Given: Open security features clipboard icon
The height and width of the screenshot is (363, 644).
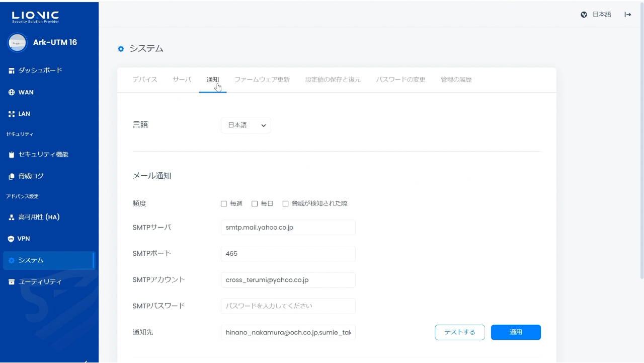Looking at the screenshot, I should tap(12, 155).
